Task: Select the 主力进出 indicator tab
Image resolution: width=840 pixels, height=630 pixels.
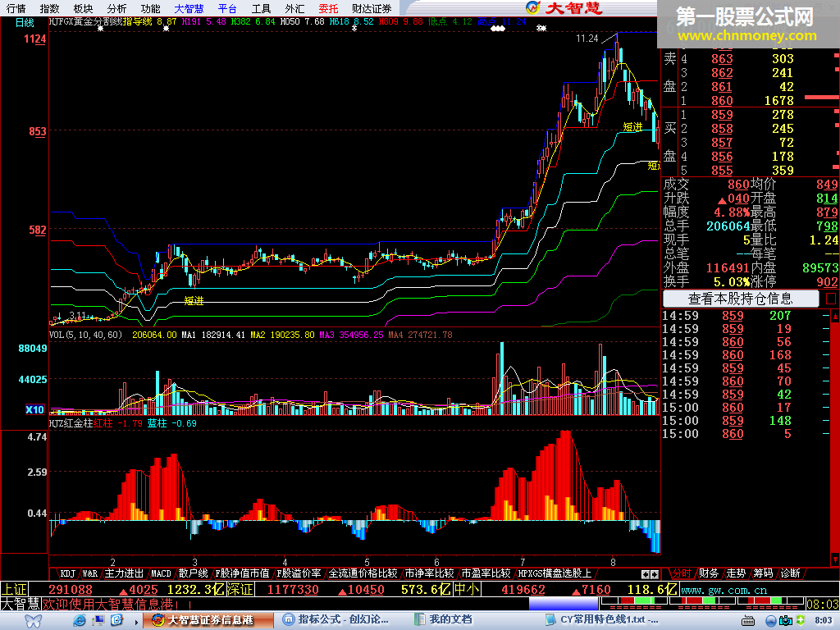Action: click(124, 573)
